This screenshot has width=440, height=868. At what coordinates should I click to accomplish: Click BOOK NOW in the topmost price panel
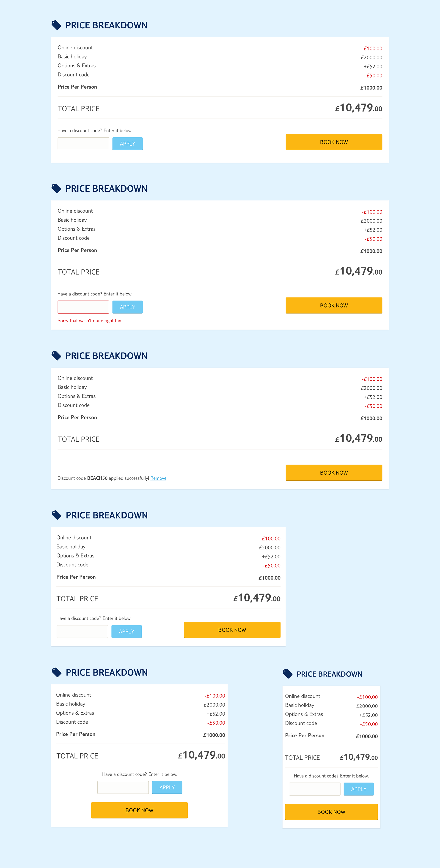[333, 142]
